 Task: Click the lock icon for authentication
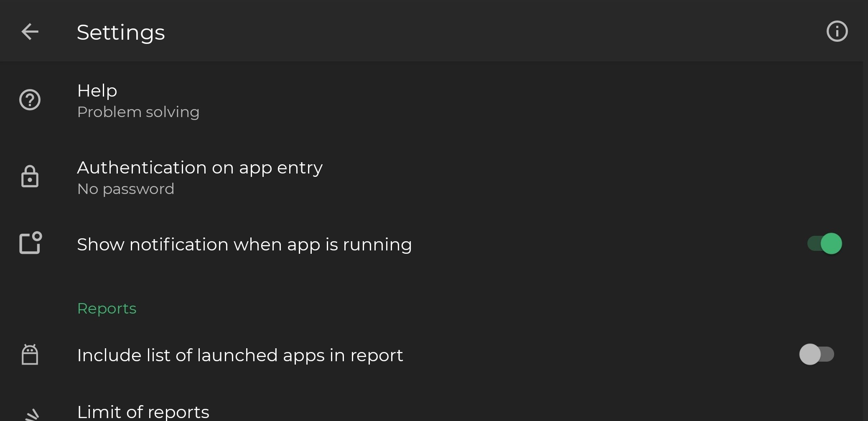(30, 176)
